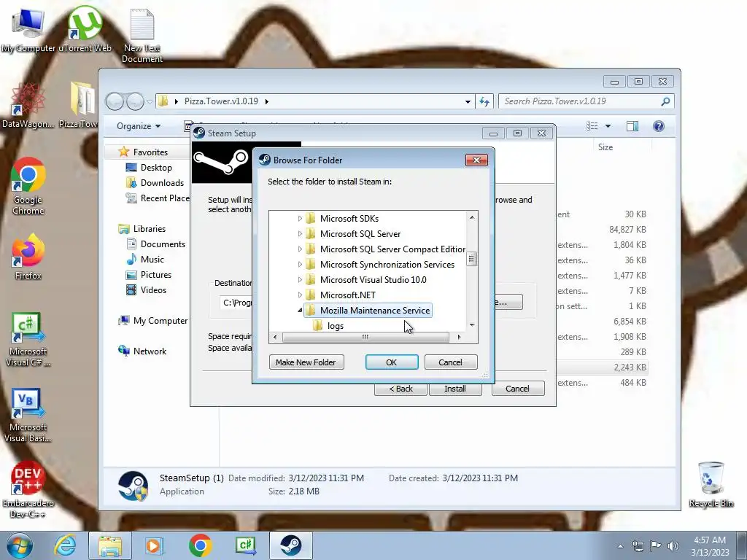Open the DataWagon desktop shortcut
747x560 pixels.
click(x=28, y=105)
